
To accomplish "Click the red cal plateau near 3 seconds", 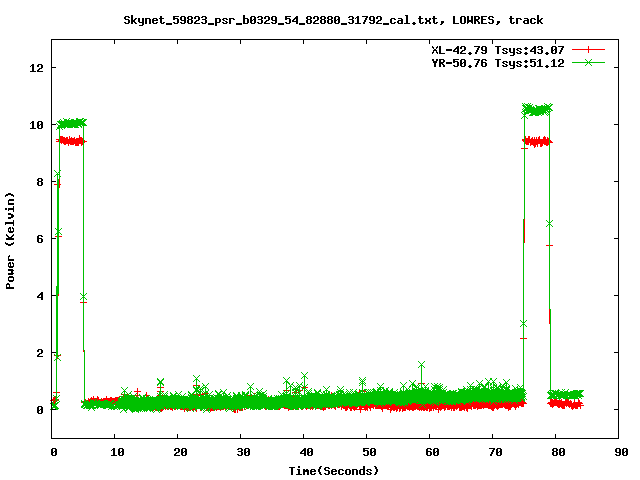I will click(72, 141).
